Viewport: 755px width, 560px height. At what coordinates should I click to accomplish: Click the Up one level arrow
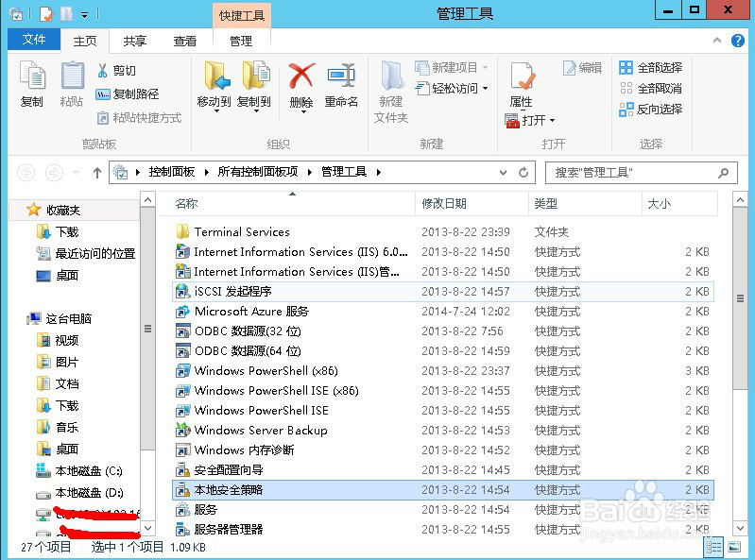(x=97, y=173)
